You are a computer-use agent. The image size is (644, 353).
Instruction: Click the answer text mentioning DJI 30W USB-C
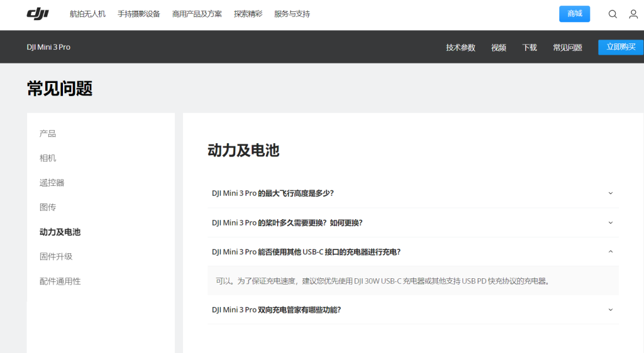[x=383, y=281]
